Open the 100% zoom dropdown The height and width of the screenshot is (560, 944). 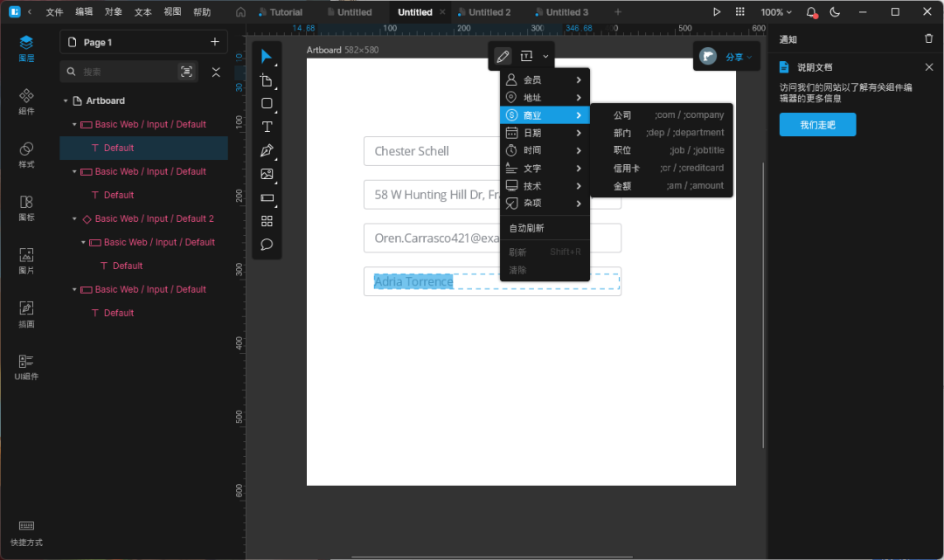776,12
